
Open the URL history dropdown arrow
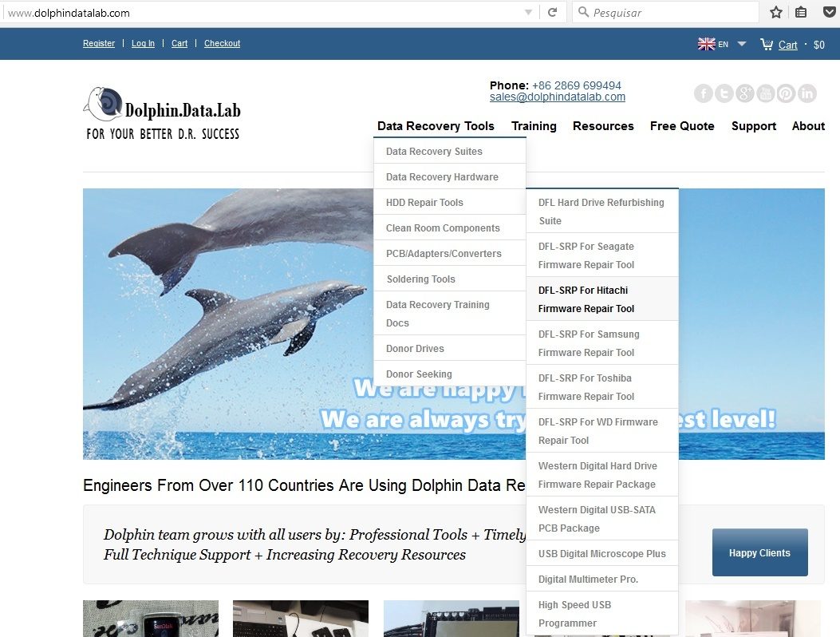pyautogui.click(x=528, y=12)
